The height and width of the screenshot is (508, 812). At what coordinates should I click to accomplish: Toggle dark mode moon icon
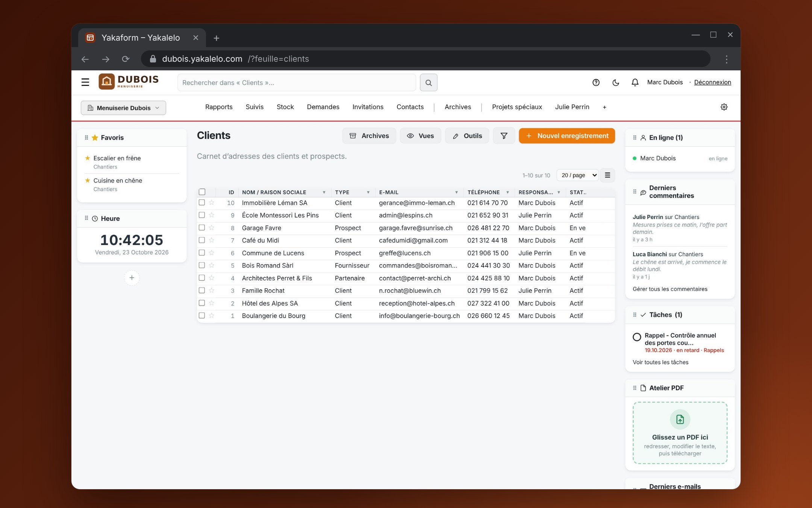click(616, 82)
